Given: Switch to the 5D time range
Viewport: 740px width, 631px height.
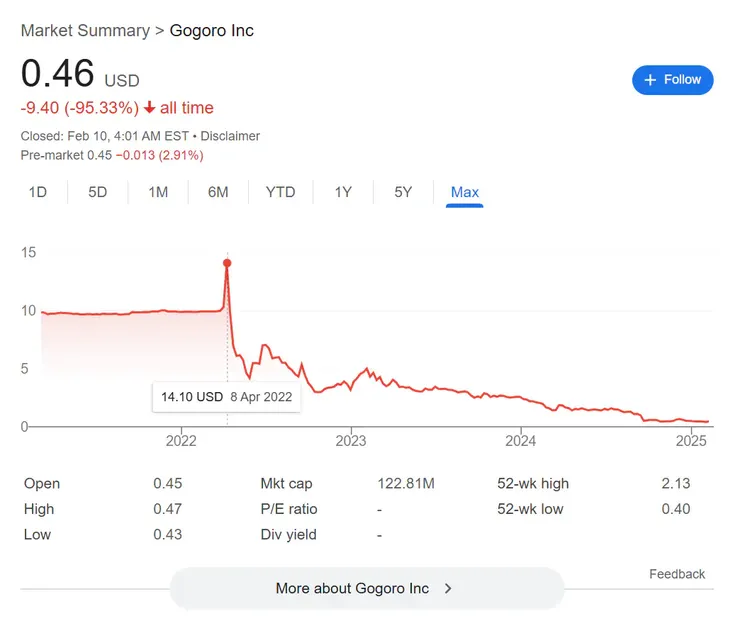Looking at the screenshot, I should tap(97, 192).
